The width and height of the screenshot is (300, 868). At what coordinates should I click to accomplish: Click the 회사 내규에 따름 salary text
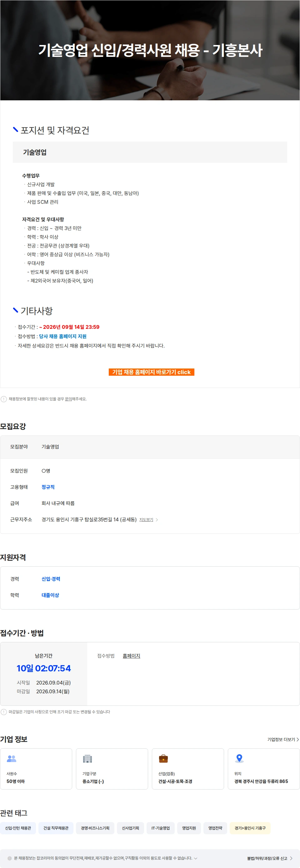58,503
